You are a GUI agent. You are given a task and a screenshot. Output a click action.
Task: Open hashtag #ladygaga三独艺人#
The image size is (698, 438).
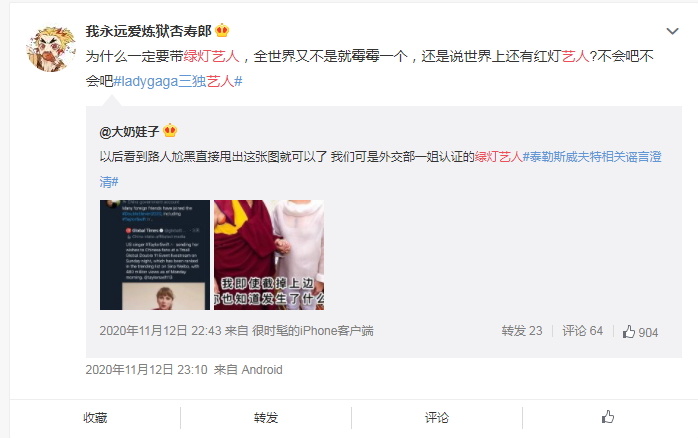pos(178,81)
